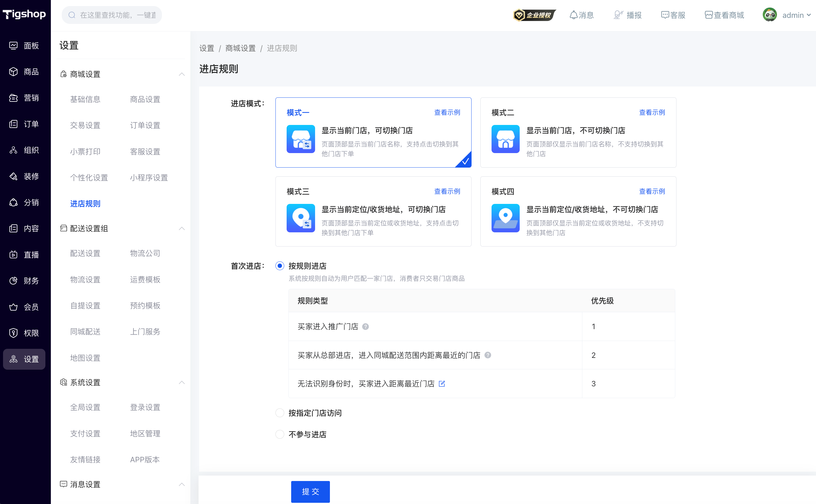Screen dimensions: 816x504
Task: Click 商城设置 in the breadcrumb
Action: click(x=240, y=48)
